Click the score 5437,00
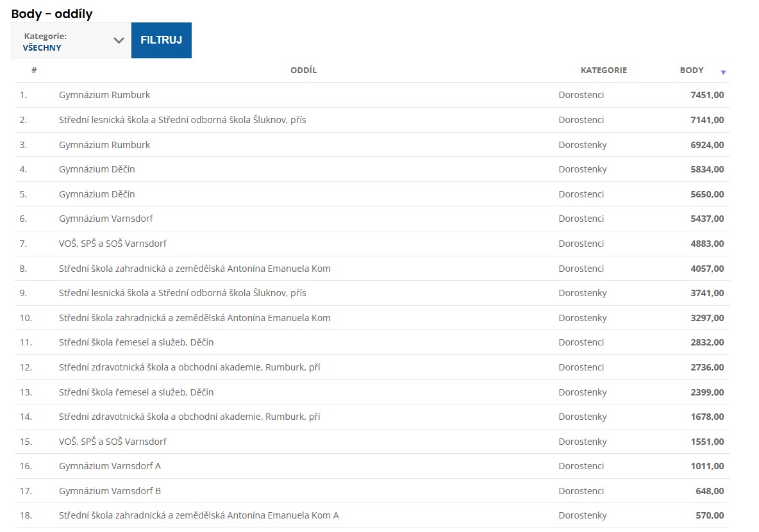The image size is (759, 532). (707, 219)
